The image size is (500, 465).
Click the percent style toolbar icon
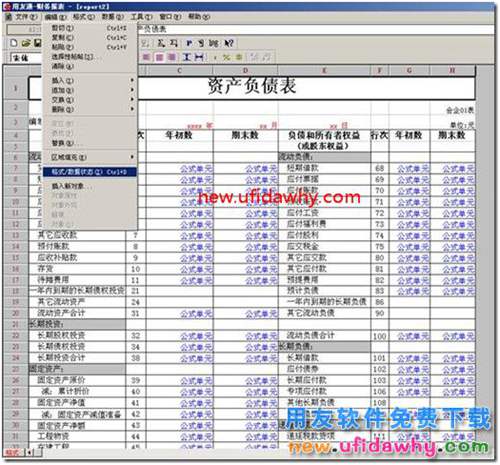click(227, 57)
